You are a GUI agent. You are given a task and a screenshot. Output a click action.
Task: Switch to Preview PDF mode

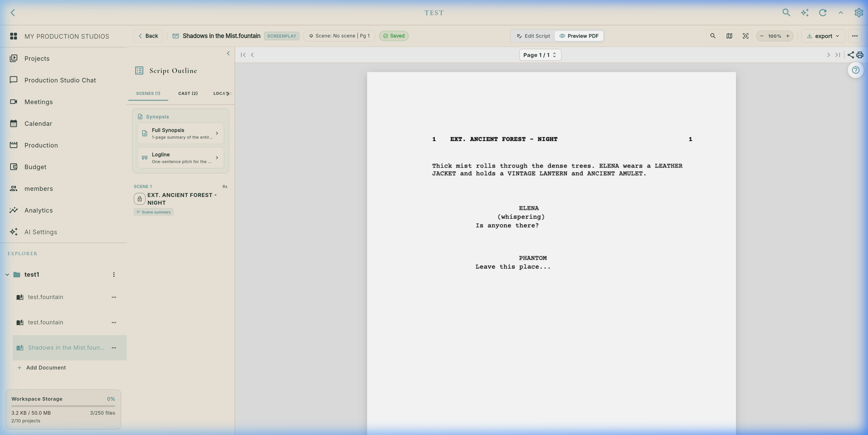pyautogui.click(x=579, y=36)
